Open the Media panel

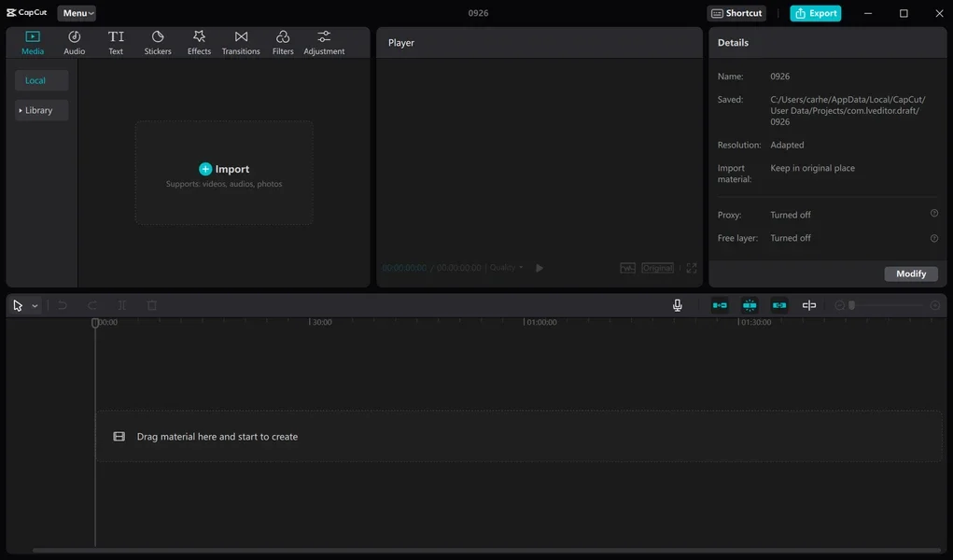(x=32, y=41)
